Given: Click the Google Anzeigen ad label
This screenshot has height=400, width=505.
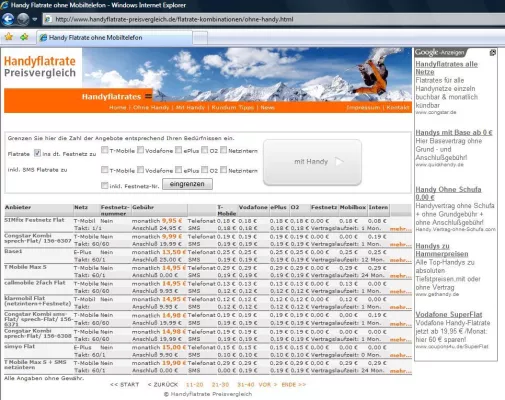Looking at the screenshot, I should click(x=440, y=53).
